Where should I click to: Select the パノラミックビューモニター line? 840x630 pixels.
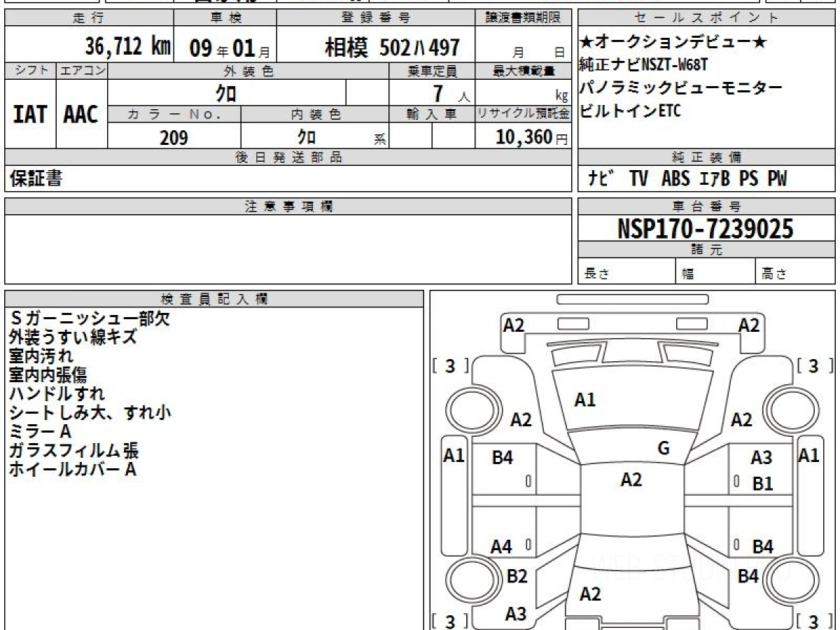681,88
